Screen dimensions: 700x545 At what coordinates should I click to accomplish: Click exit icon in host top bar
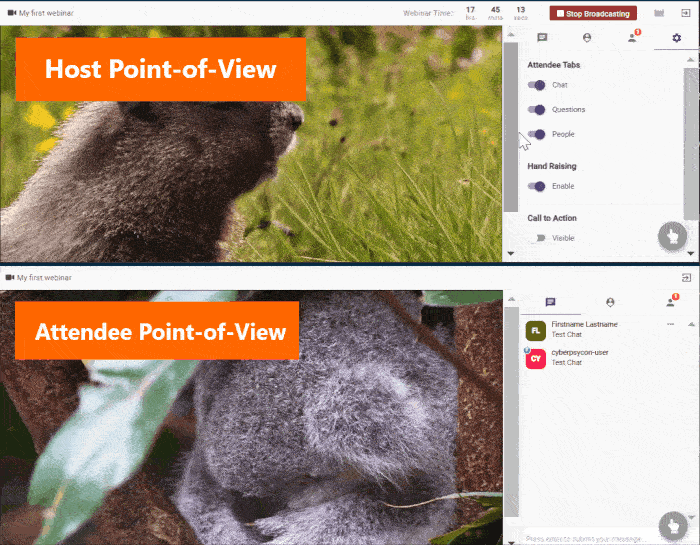[686, 13]
